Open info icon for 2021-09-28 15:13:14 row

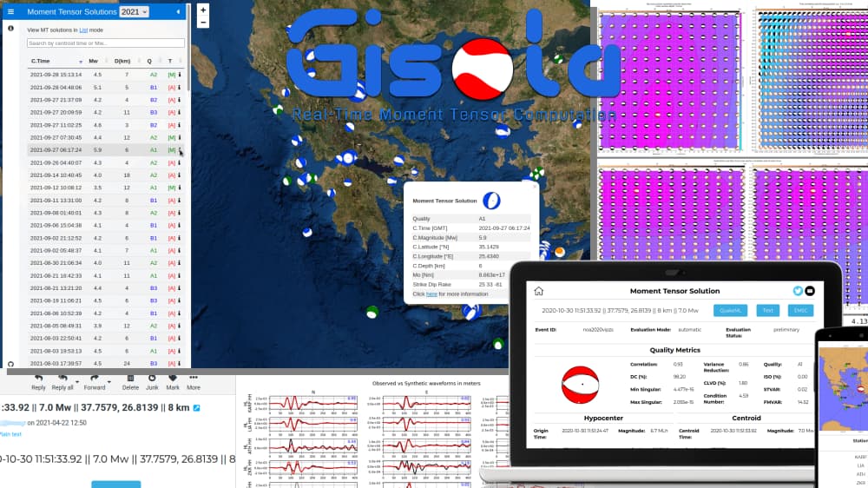coord(180,74)
